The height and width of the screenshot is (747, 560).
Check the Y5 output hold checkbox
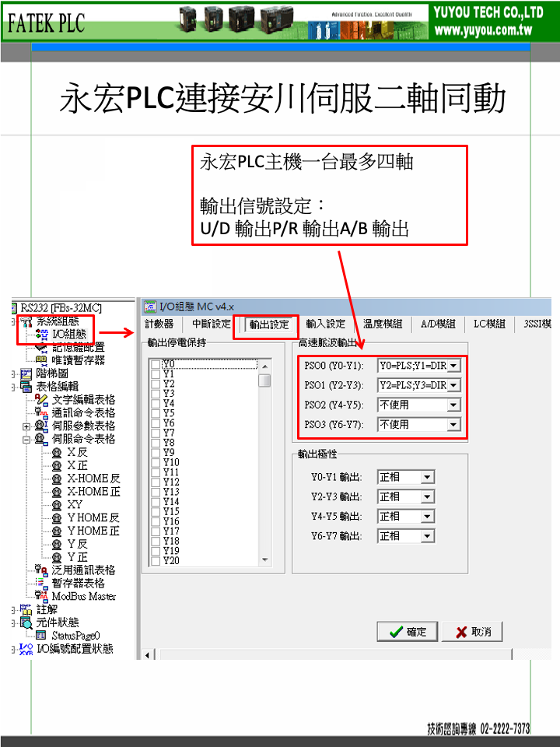pyautogui.click(x=156, y=413)
